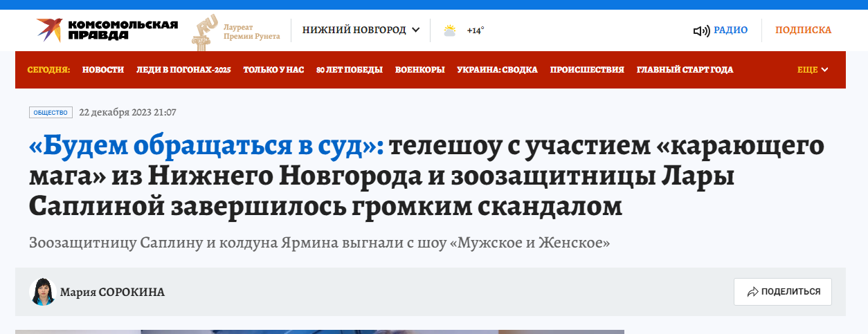The width and height of the screenshot is (868, 334).
Task: Select the ВОЕНКОРЫ menu item
Action: [x=420, y=70]
